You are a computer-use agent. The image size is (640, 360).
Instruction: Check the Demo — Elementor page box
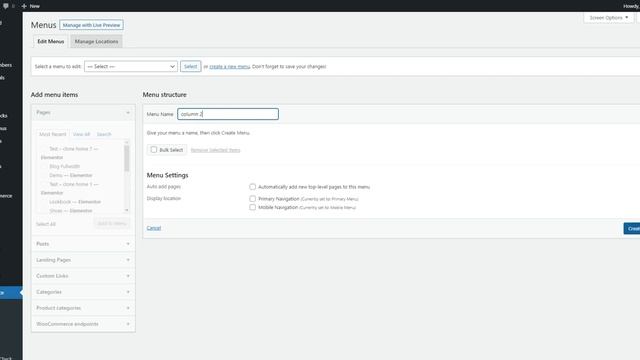pos(44,176)
